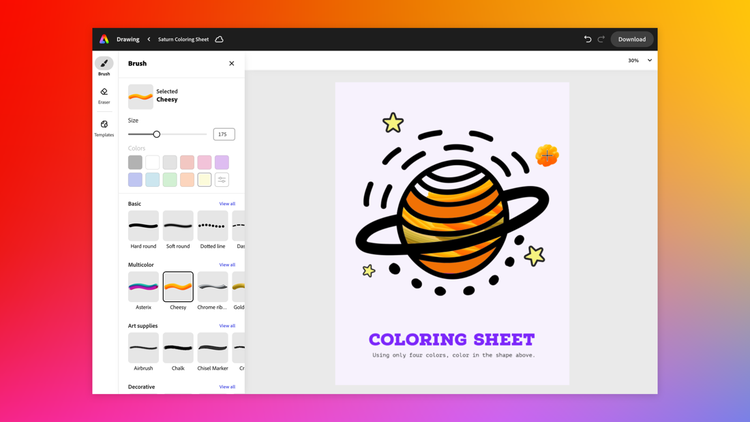Screen dimensions: 750x422
Task: View all Multicolor brushes
Action: [x=227, y=265]
